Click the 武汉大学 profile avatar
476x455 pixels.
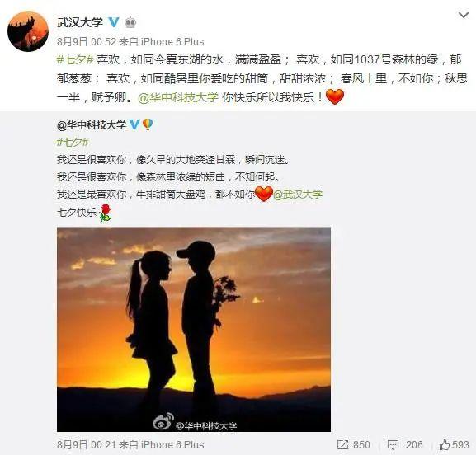[x=28, y=31]
